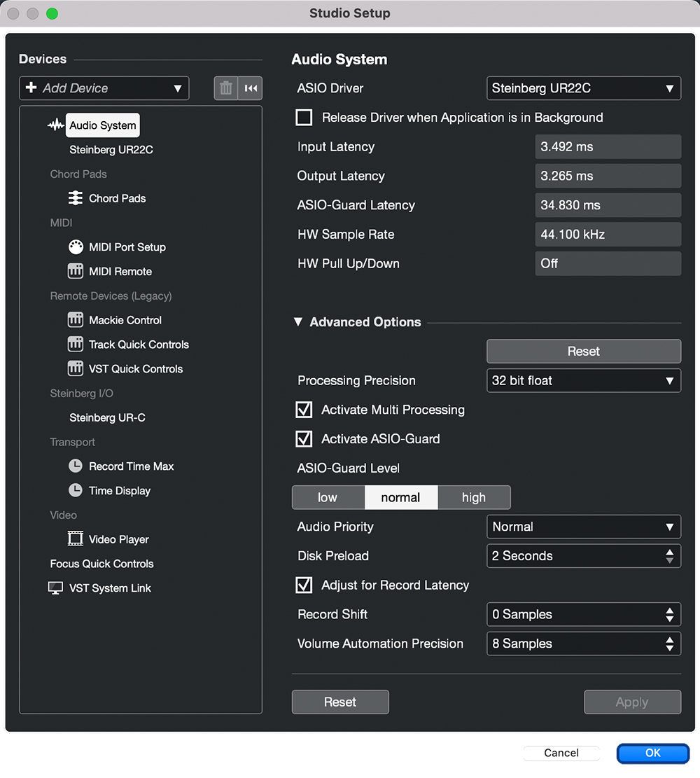The height and width of the screenshot is (778, 700).
Task: Open the ASIO Driver dropdown
Action: 583,88
